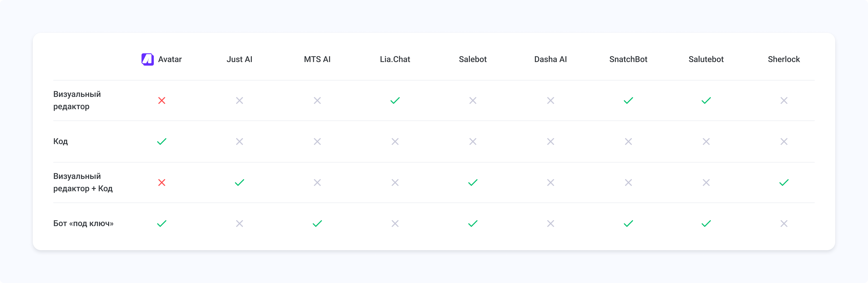868x283 pixels.
Task: Click Salebot's green check in turnkey bot row
Action: pos(473,224)
